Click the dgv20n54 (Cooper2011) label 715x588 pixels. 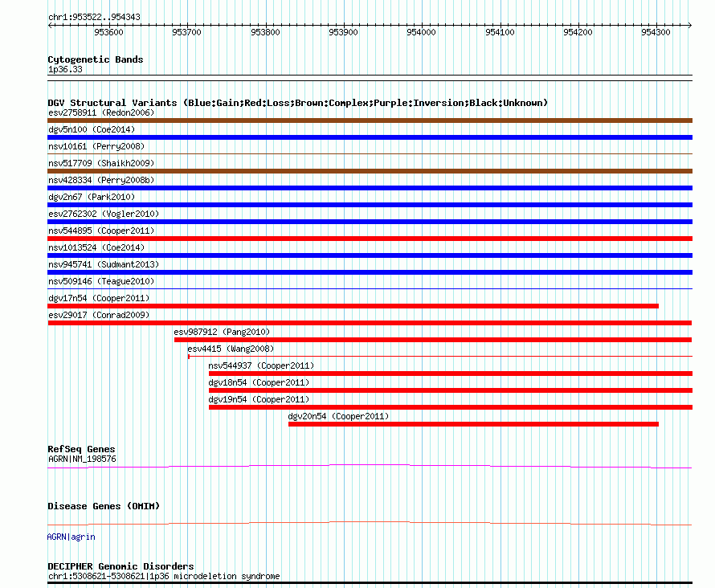tap(338, 416)
